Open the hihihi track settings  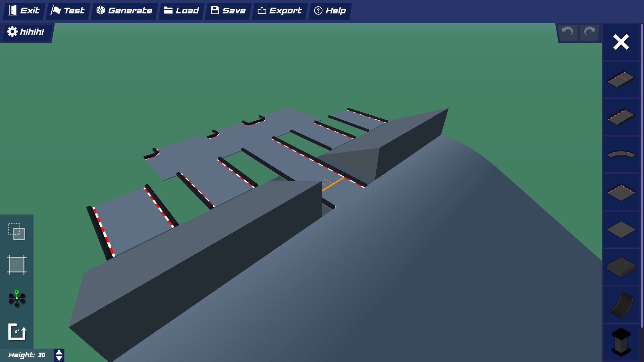[26, 32]
